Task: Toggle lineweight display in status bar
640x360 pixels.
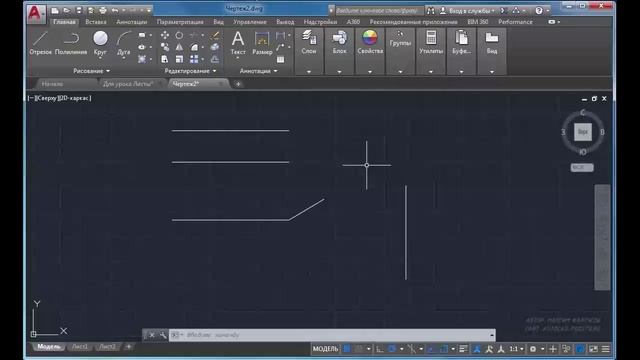Action: (463, 349)
